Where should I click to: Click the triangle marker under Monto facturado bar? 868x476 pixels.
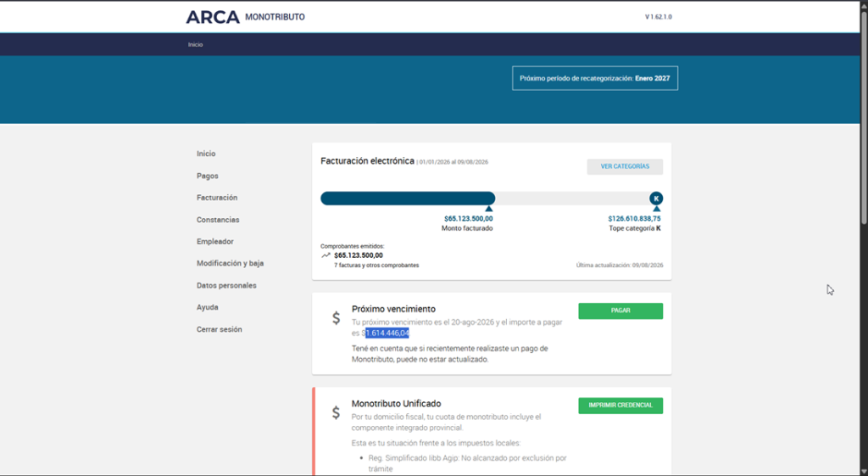click(489, 209)
